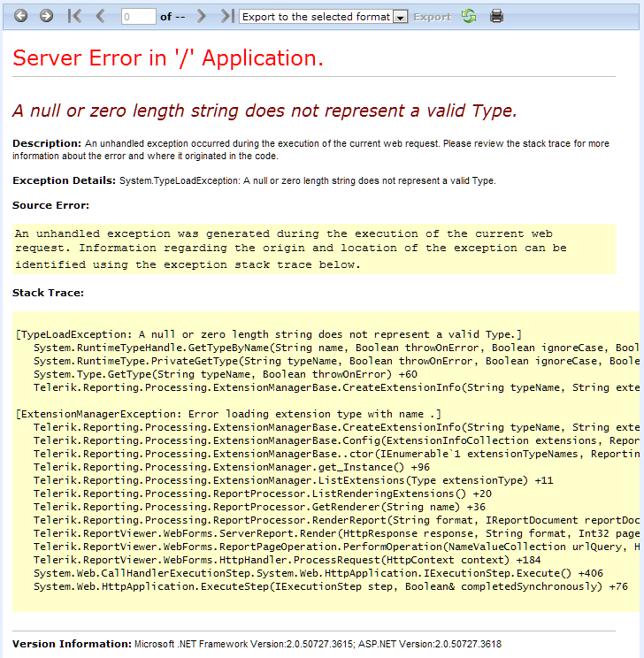644x658 pixels.
Task: Click the 'Server Error in '/' Application.' heading
Action: click(168, 57)
